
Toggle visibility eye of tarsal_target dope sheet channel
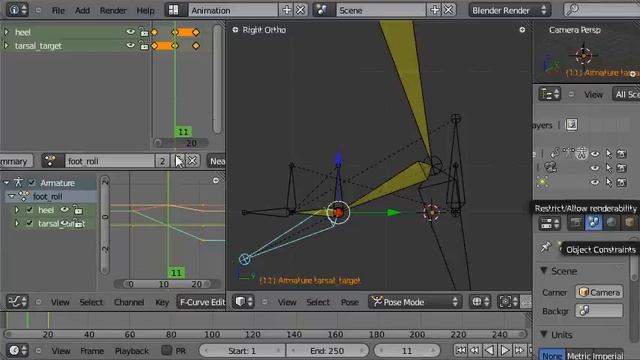coord(130,45)
